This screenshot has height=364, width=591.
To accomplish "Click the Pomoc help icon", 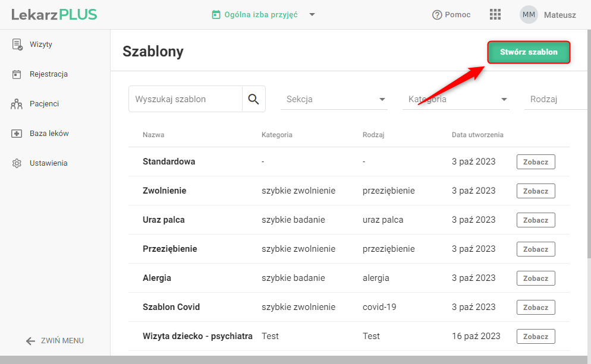I will click(x=437, y=15).
